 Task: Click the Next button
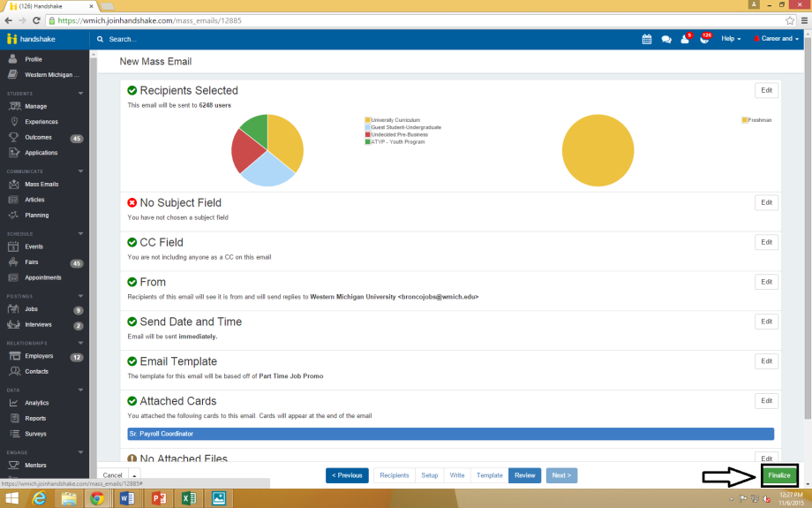[561, 475]
